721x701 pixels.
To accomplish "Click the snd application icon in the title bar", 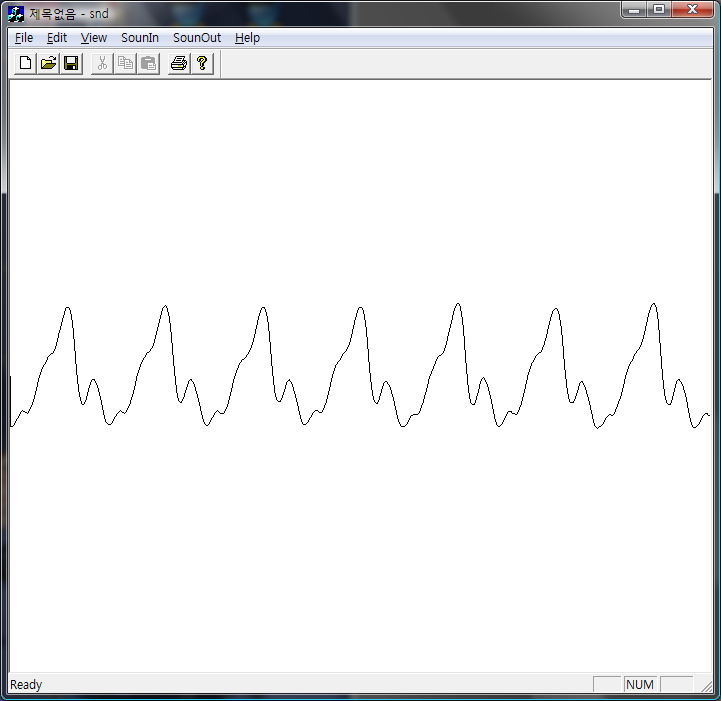I will [16, 14].
